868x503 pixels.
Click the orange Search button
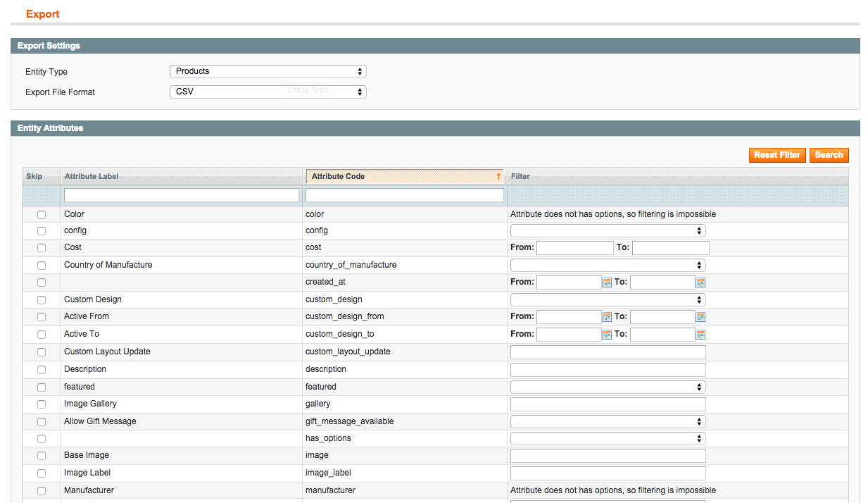pyautogui.click(x=829, y=155)
